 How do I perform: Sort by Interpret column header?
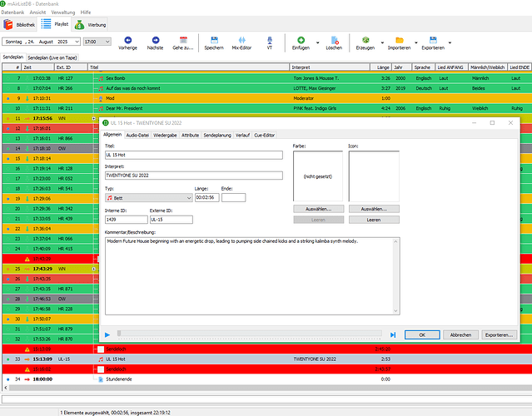[x=330, y=67]
